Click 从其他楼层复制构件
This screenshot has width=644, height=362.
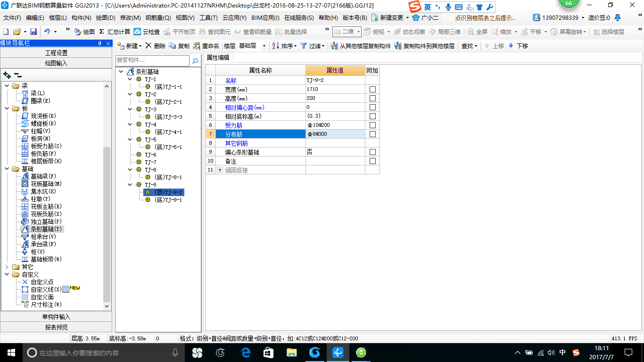[x=361, y=46]
